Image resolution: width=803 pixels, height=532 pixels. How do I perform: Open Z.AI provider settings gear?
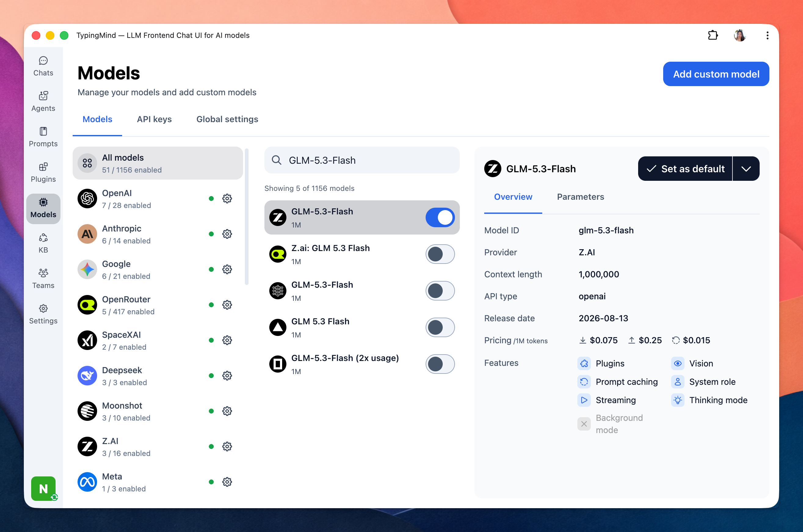click(227, 446)
